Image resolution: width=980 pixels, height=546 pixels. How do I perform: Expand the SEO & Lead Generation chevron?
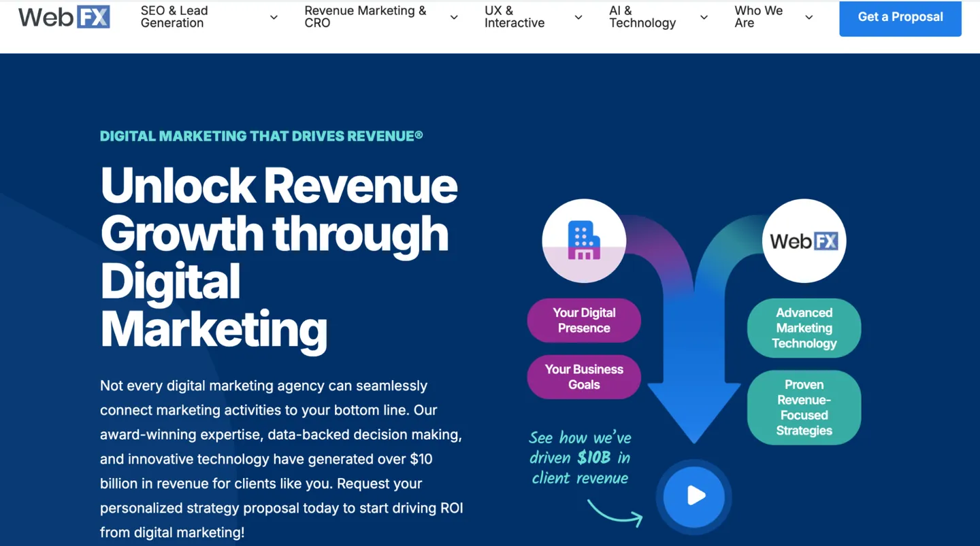tap(274, 18)
